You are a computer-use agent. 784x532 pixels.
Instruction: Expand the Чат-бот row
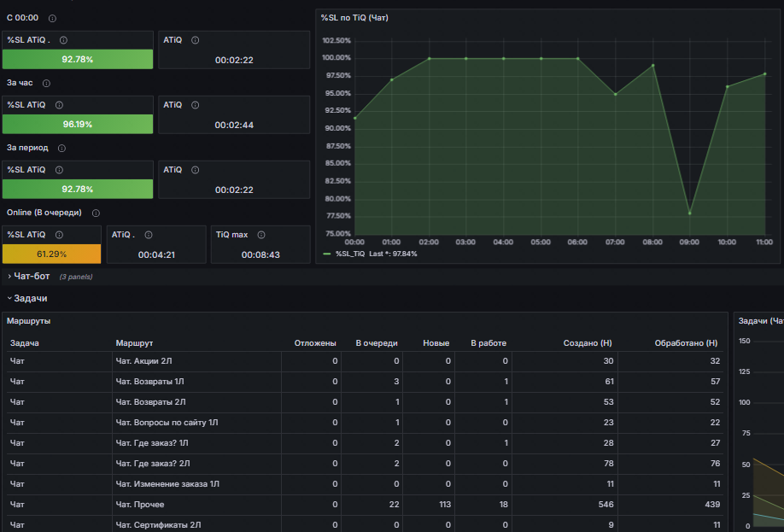[x=32, y=277]
